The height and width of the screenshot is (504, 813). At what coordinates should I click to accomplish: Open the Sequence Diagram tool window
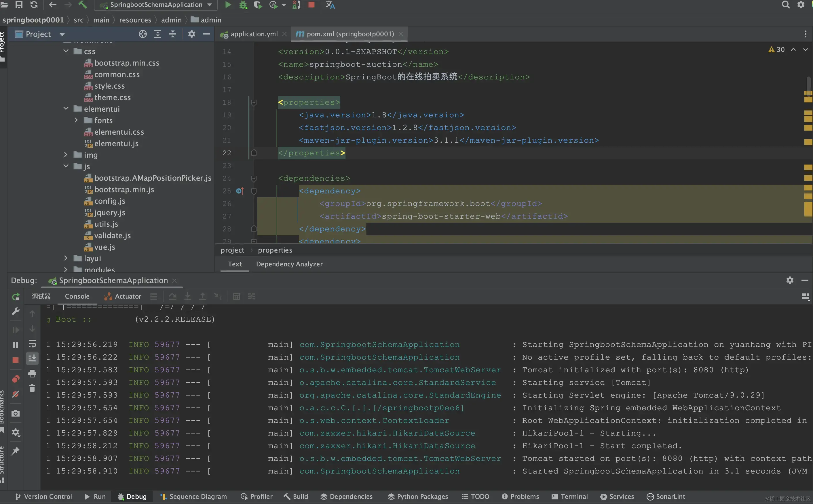click(x=193, y=497)
